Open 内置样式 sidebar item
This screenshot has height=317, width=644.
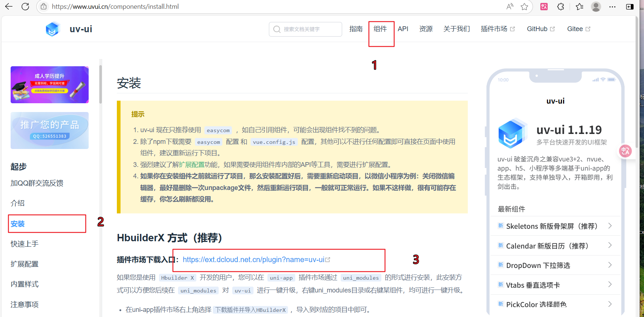point(25,284)
